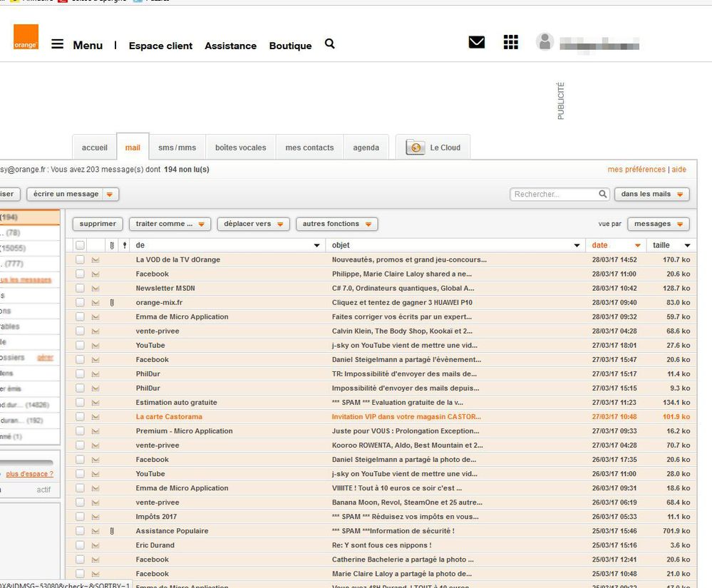The image size is (712, 588).
Task: Click the Orange logo
Action: click(26, 37)
